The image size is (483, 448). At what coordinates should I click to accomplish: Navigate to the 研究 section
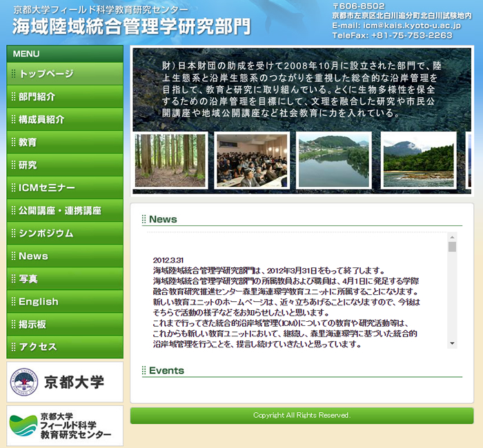coord(64,165)
